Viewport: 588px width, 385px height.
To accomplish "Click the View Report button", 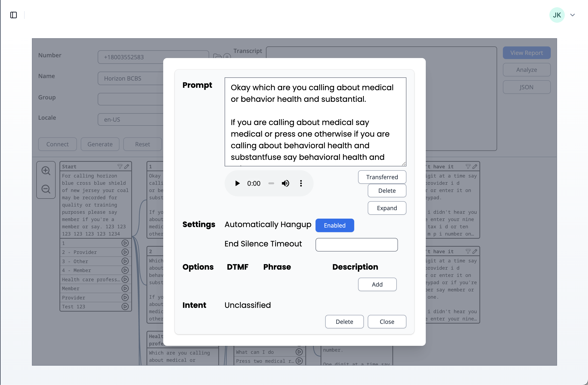I will [x=527, y=53].
